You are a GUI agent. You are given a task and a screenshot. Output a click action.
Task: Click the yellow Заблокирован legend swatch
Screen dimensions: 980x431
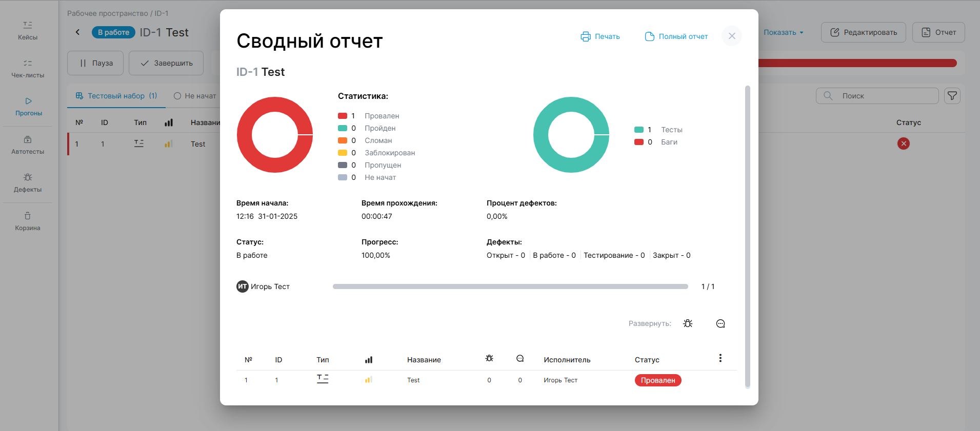pos(343,153)
